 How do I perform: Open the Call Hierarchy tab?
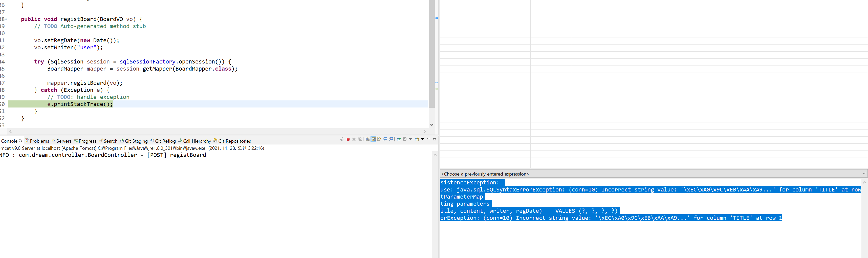(195, 141)
